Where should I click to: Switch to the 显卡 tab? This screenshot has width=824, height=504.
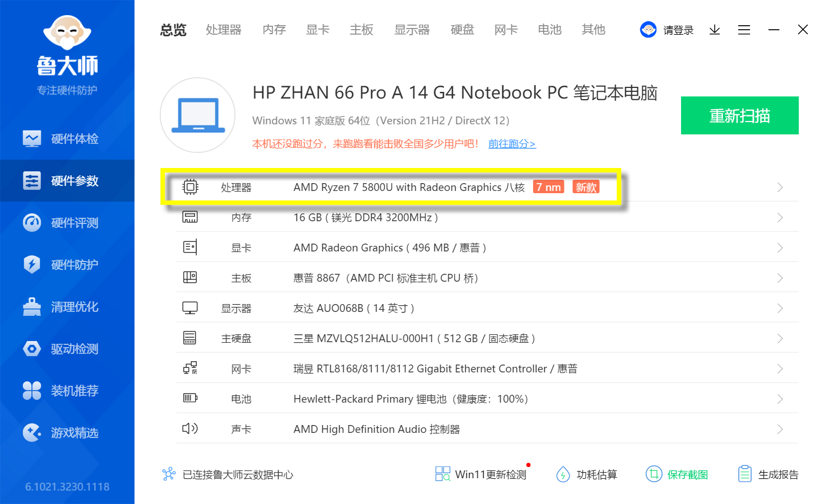[318, 30]
